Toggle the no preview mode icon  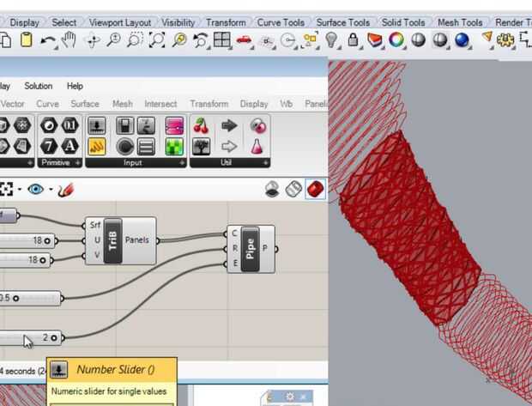coord(272,189)
